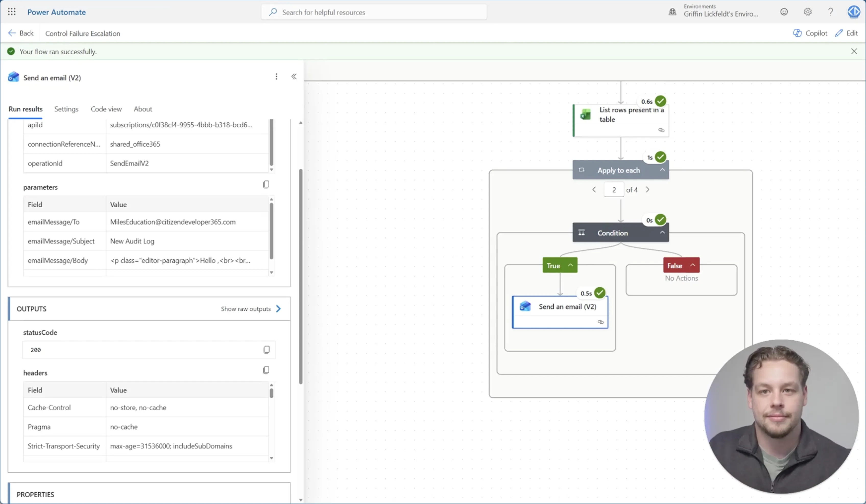
Task: Copy the headers table contents
Action: (x=266, y=370)
